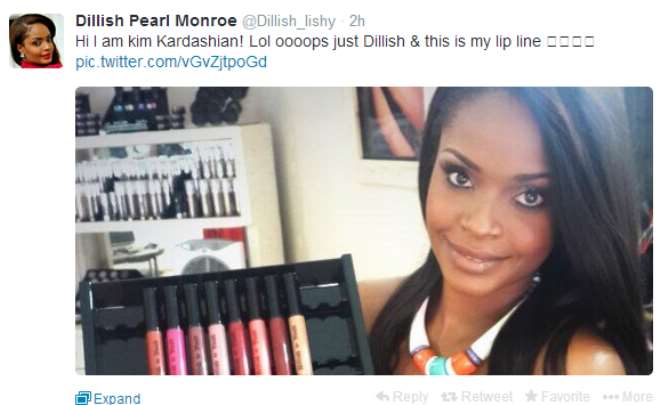Click the Reply arrow icon

pos(382,396)
